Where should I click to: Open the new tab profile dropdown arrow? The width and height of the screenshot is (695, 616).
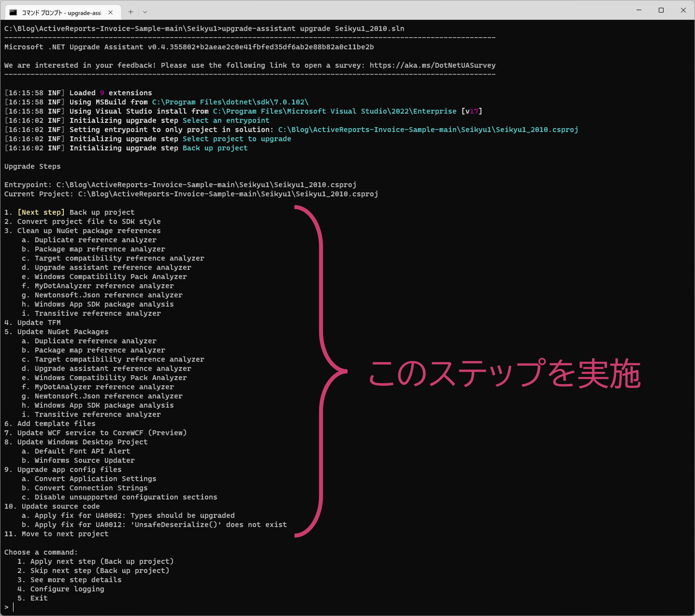[x=145, y=12]
